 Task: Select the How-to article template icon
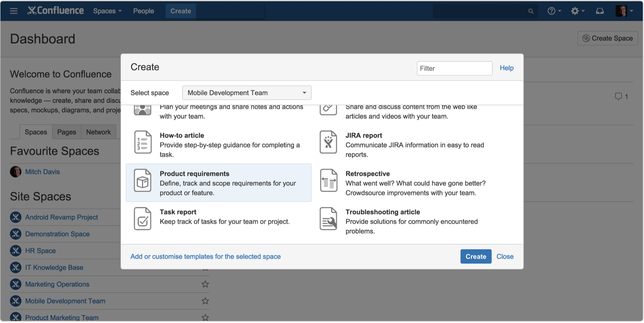click(142, 142)
